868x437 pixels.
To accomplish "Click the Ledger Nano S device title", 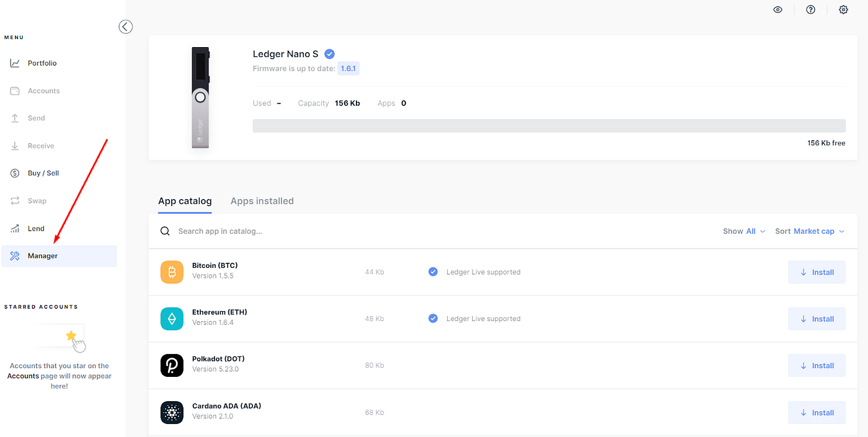I will tap(286, 54).
